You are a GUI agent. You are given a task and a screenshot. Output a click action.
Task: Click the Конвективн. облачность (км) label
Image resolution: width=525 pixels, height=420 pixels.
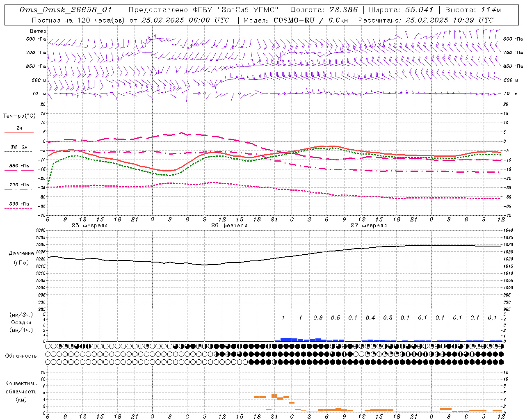click(x=21, y=391)
